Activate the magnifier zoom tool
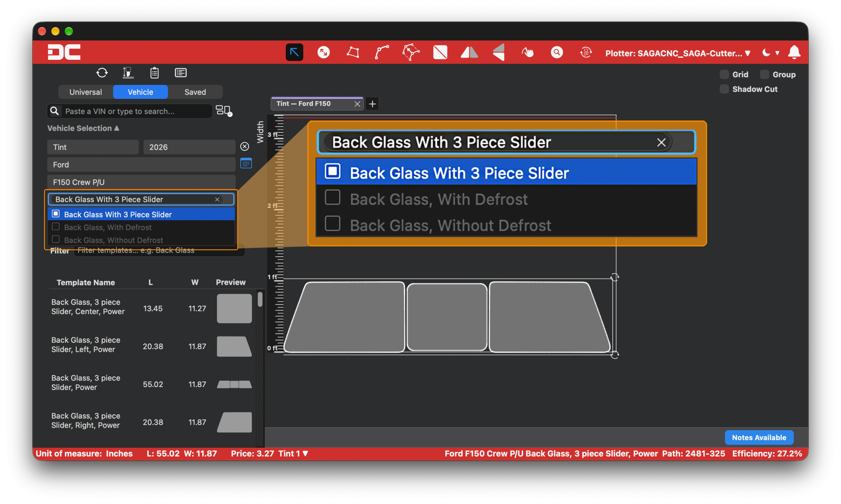Image resolution: width=841 pixels, height=504 pixels. pyautogui.click(x=557, y=52)
